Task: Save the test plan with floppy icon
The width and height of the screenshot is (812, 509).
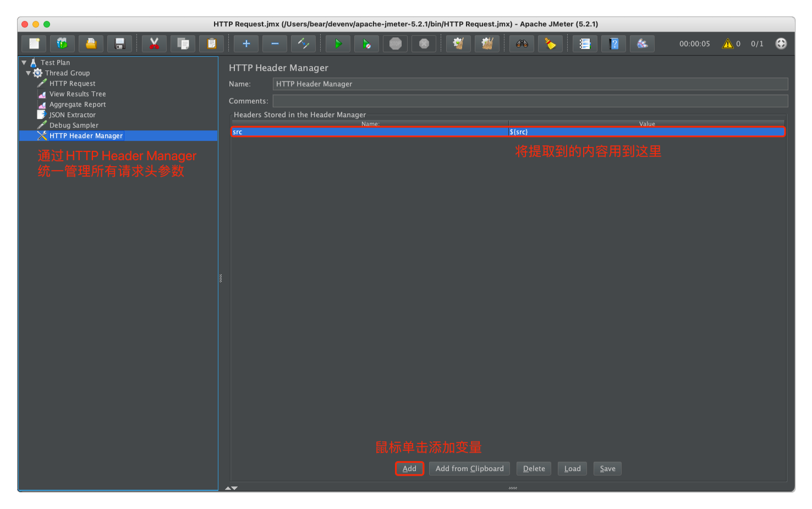Action: point(120,43)
